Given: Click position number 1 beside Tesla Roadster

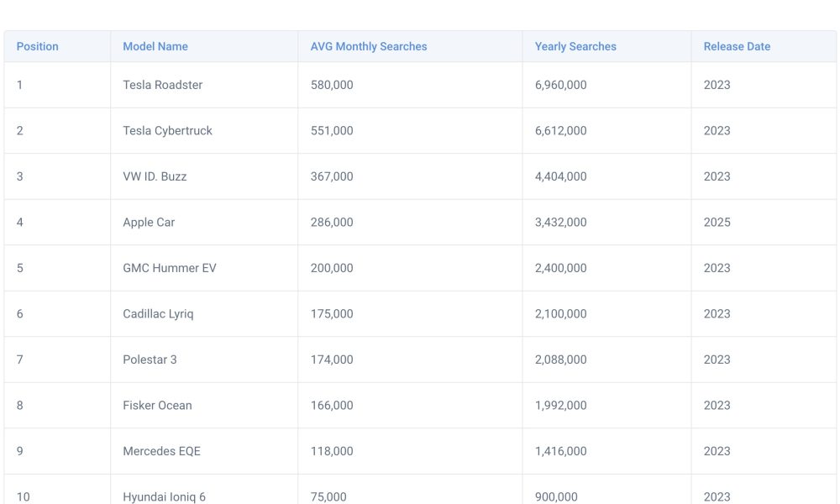Looking at the screenshot, I should pyautogui.click(x=20, y=85).
